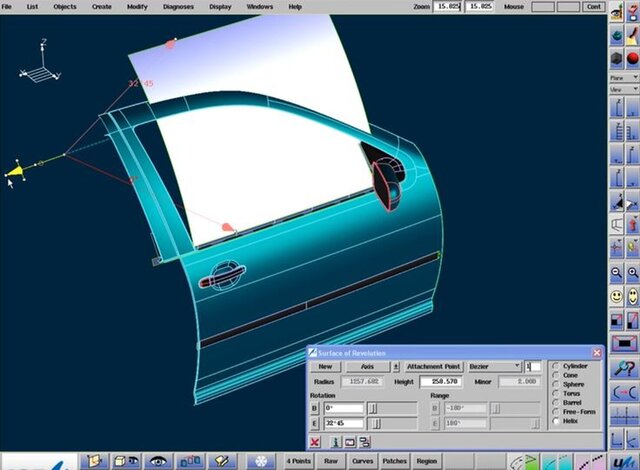The image size is (640, 470).
Task: Click the window layout icon in dialog footer
Action: click(x=350, y=442)
